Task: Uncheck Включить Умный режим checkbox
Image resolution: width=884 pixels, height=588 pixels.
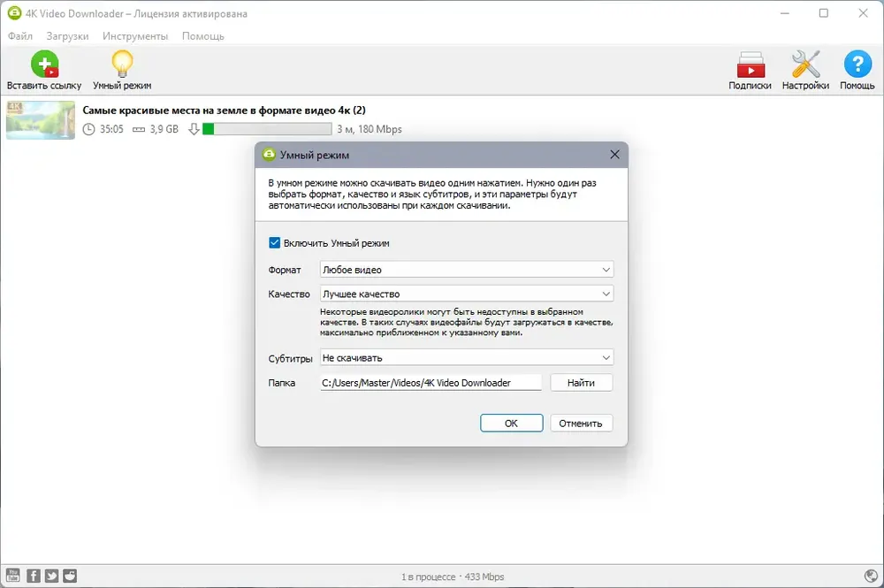Action: [275, 243]
